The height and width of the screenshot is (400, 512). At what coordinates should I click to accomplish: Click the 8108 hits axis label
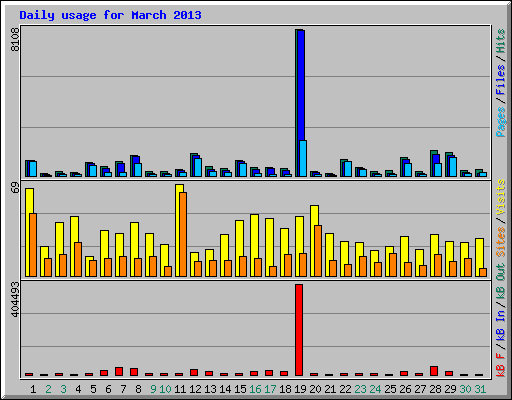15,39
